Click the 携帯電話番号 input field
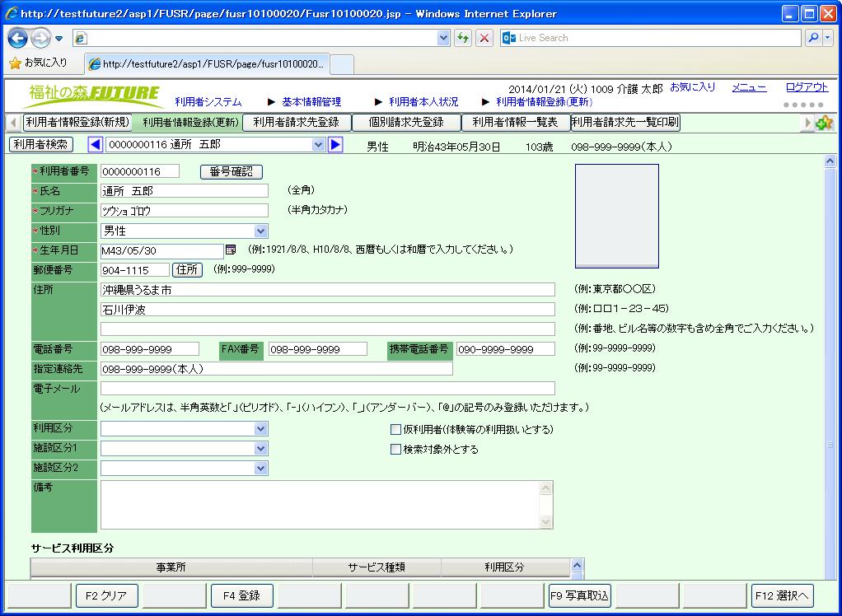 click(506, 349)
